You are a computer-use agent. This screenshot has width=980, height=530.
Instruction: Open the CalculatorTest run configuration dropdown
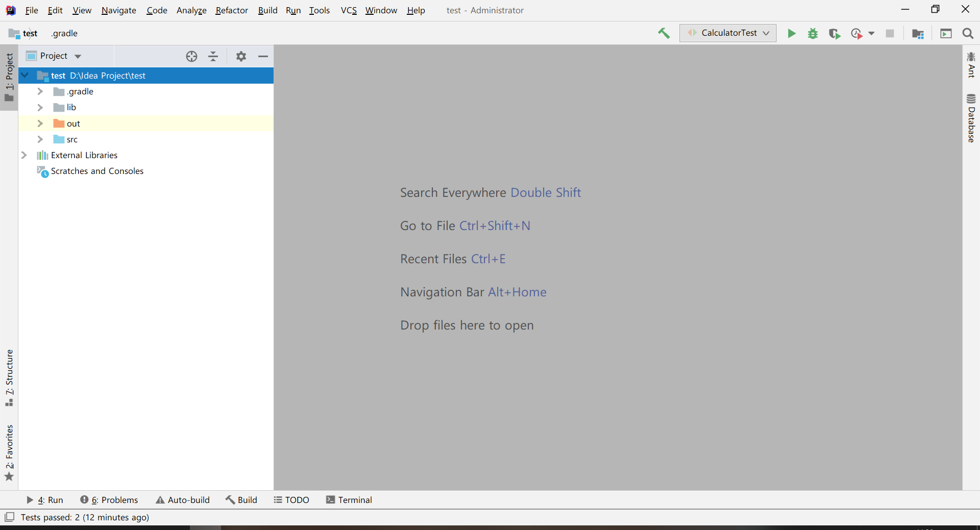pyautogui.click(x=728, y=33)
